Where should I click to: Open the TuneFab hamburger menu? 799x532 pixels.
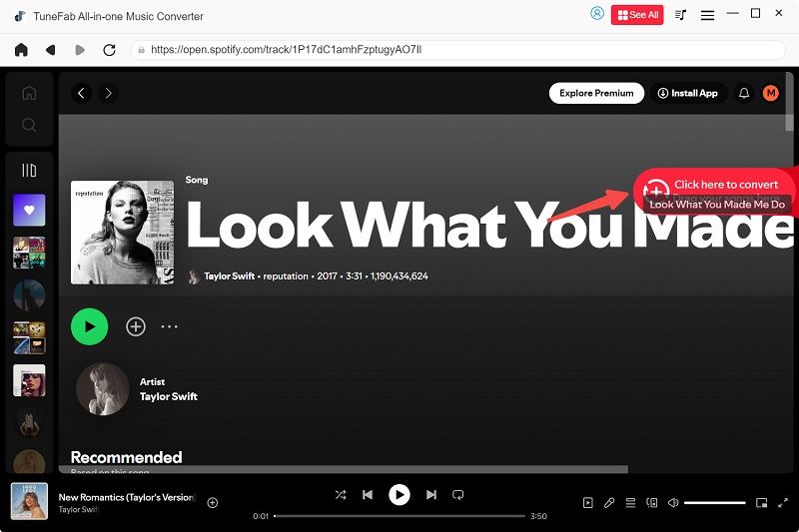[707, 15]
